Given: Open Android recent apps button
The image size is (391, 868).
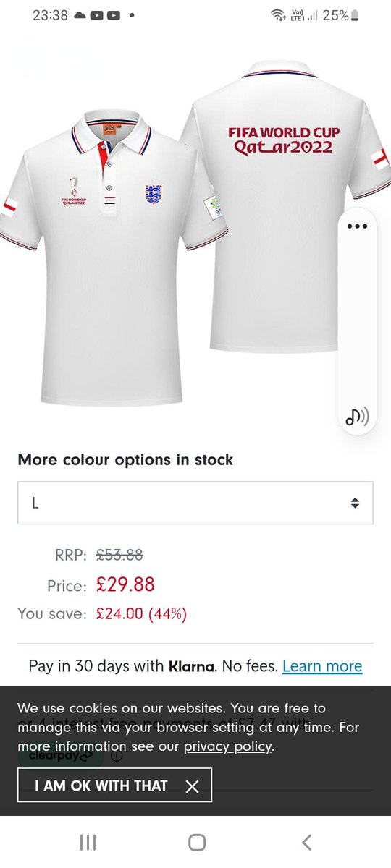Looking at the screenshot, I should coord(88,842).
